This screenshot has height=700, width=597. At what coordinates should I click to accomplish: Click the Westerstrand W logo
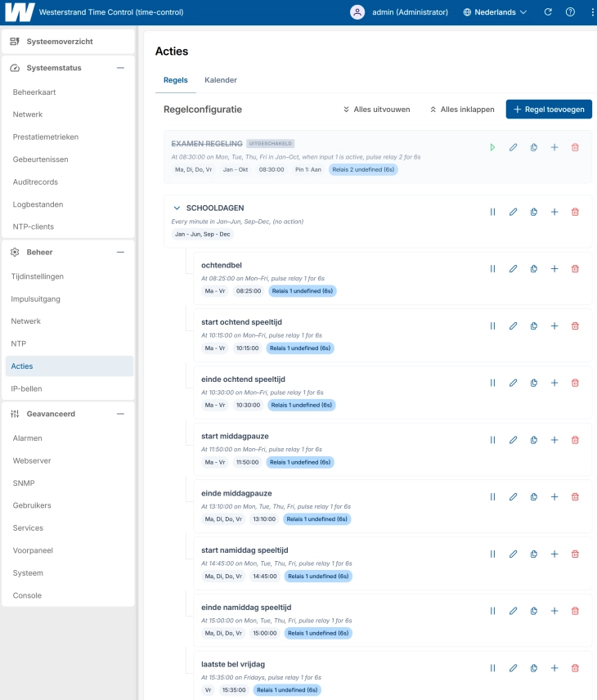point(20,12)
